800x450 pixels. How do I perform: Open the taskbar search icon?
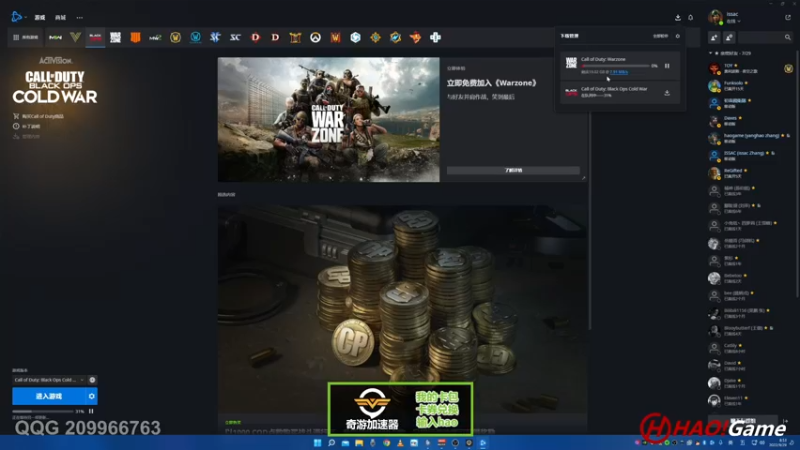point(331,443)
